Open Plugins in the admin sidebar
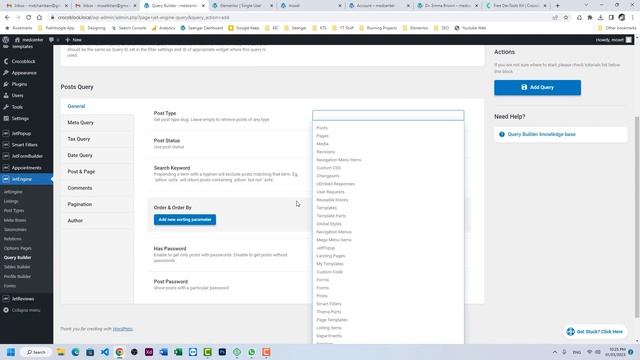640x360 pixels. [19, 84]
